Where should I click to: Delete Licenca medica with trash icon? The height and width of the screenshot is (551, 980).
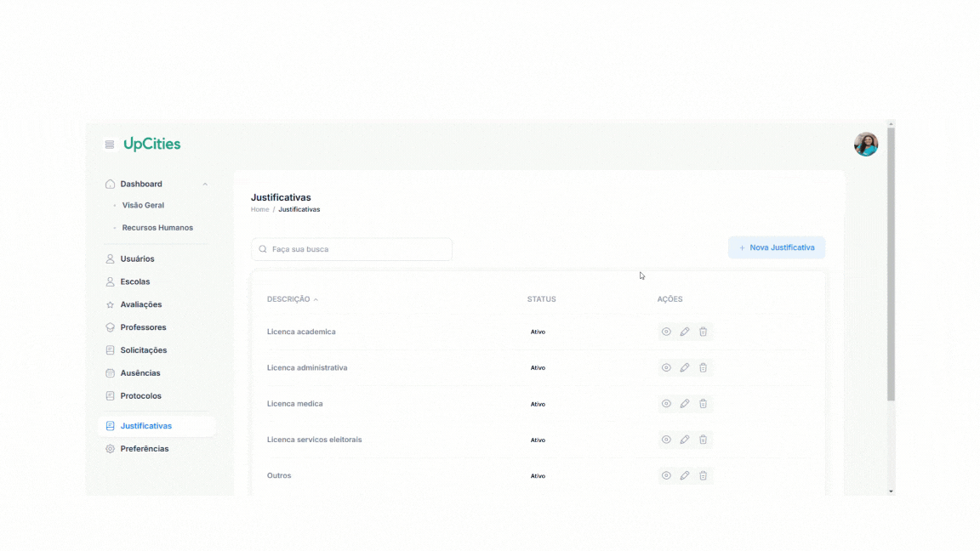[x=704, y=404]
